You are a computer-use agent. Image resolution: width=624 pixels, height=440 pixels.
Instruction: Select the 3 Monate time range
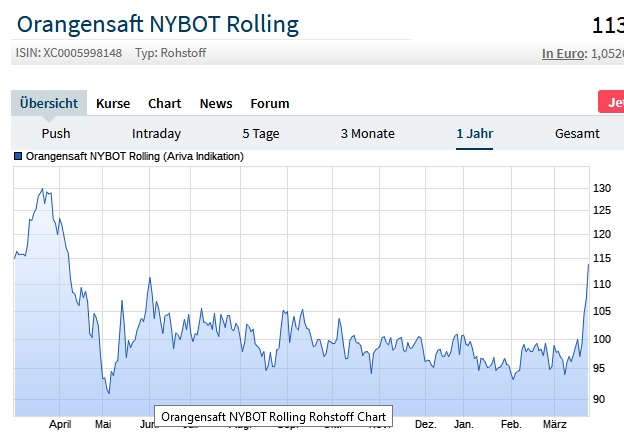(x=367, y=133)
